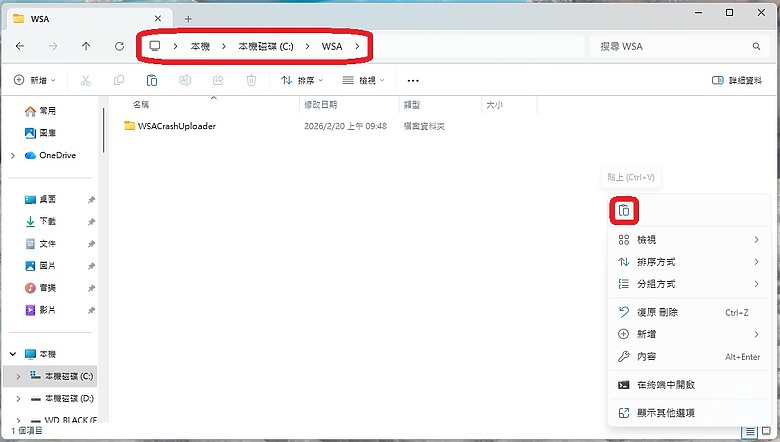Close the WSA tab
The width and height of the screenshot is (780, 442).
(x=158, y=18)
